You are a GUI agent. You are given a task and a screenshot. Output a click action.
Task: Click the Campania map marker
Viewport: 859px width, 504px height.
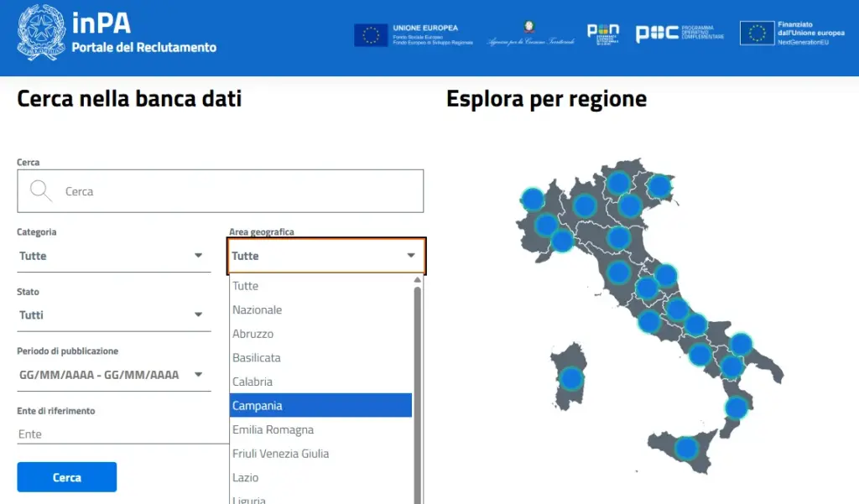tap(700, 355)
